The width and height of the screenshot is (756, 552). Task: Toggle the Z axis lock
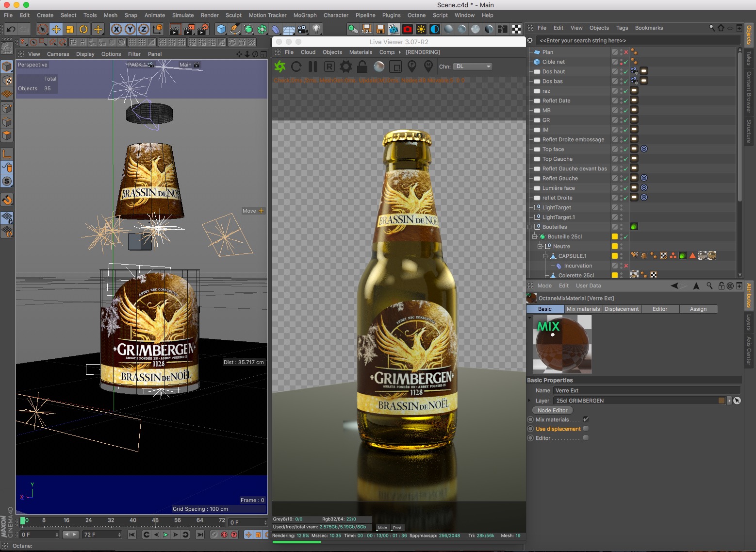(x=144, y=29)
